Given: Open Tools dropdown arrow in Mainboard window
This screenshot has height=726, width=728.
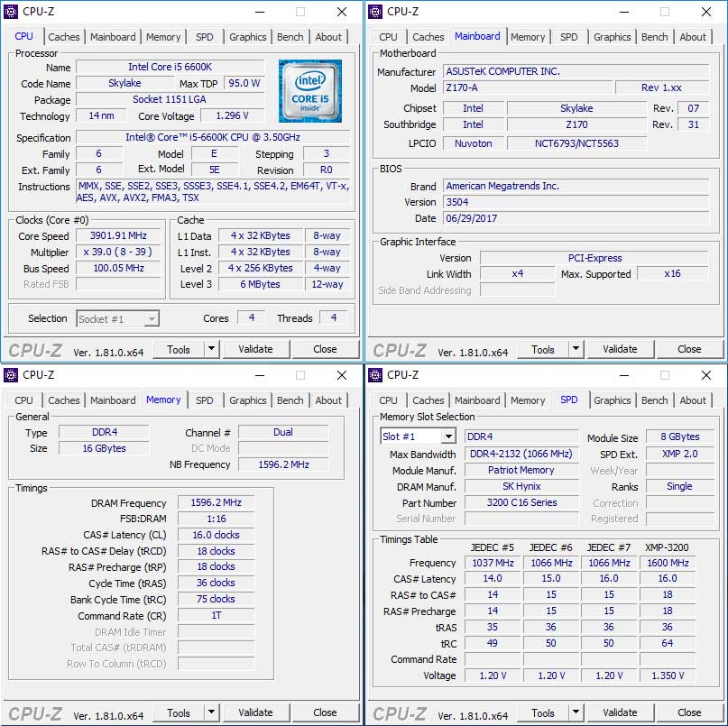Looking at the screenshot, I should click(x=576, y=349).
